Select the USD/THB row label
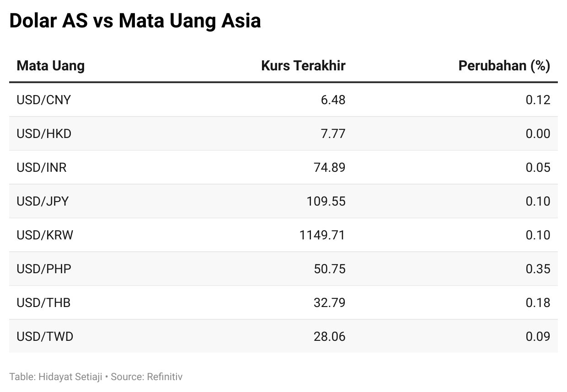The image size is (567, 392). 43,302
